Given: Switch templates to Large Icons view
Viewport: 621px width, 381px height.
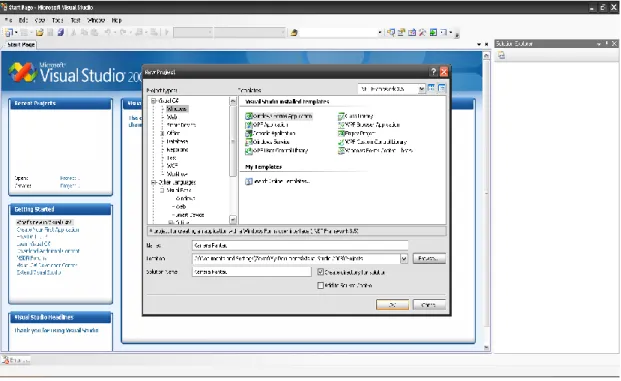Looking at the screenshot, I should tap(431, 88).
